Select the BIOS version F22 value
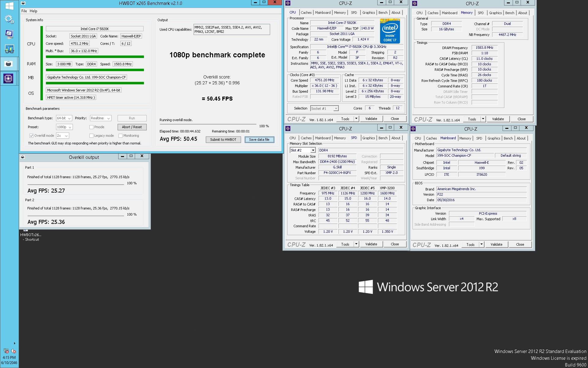Viewport: 588px width, 368px height. click(481, 194)
